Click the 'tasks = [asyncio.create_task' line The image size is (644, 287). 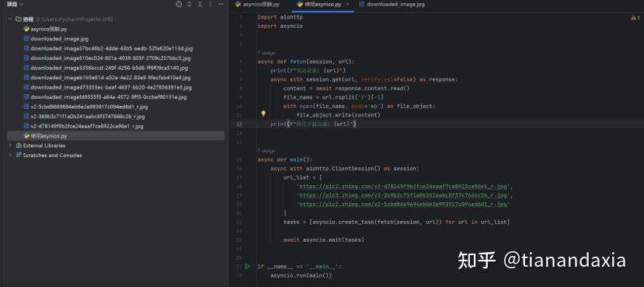click(x=396, y=222)
